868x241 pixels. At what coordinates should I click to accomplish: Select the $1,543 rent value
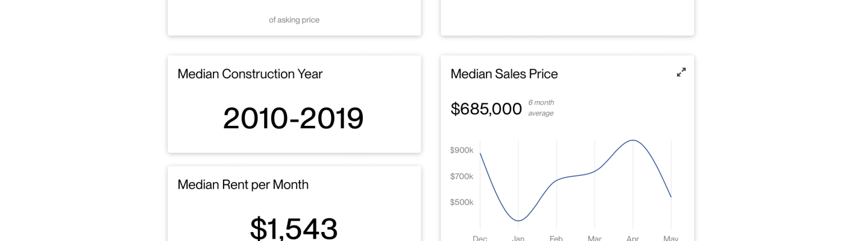[x=294, y=228]
